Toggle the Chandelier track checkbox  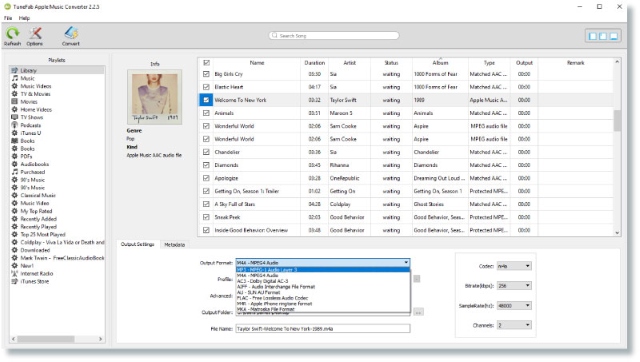(206, 152)
